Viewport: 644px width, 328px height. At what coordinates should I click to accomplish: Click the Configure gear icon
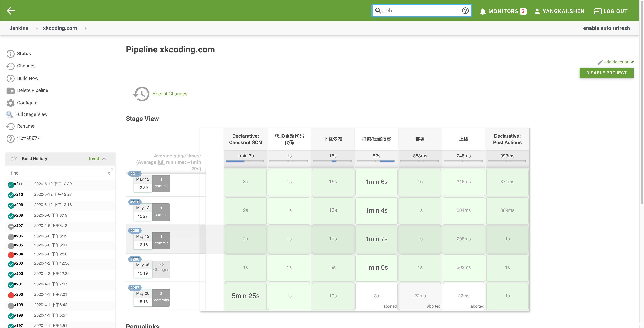tap(11, 103)
